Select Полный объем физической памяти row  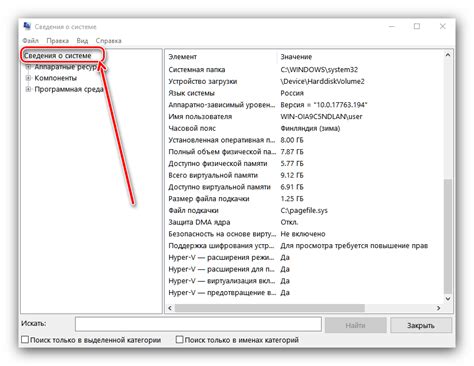pos(304,152)
